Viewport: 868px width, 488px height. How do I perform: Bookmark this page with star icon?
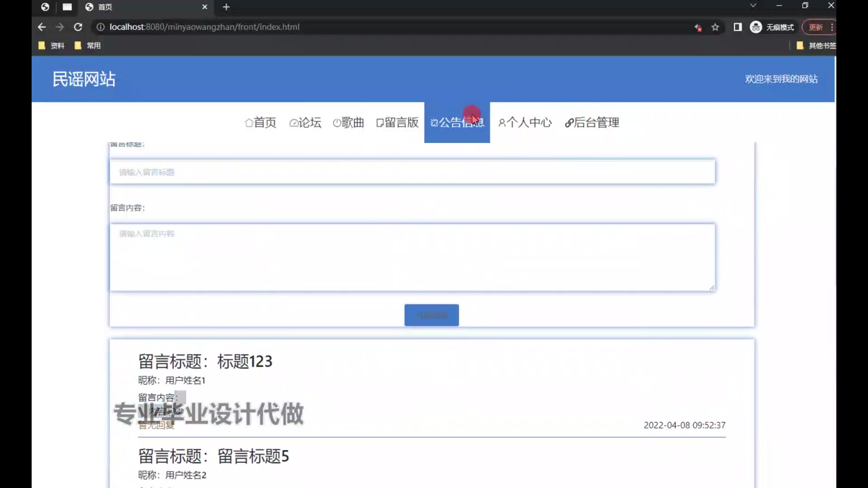pyautogui.click(x=715, y=27)
